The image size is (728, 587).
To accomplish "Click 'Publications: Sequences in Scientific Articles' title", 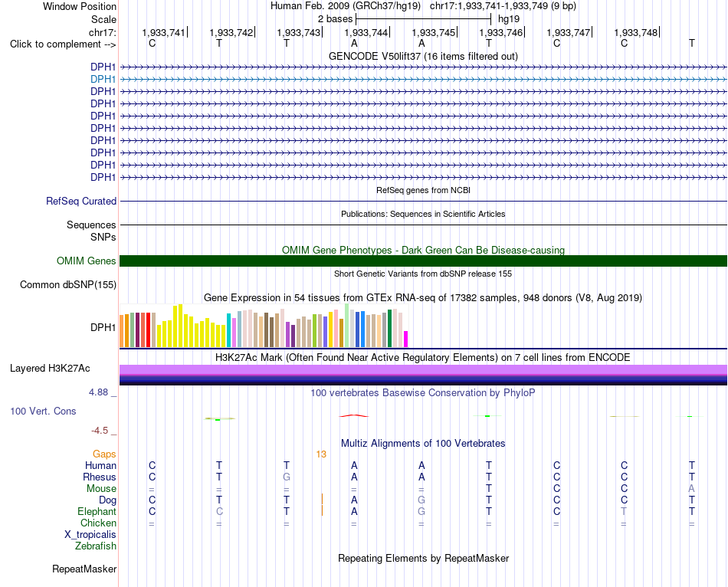I will (423, 214).
